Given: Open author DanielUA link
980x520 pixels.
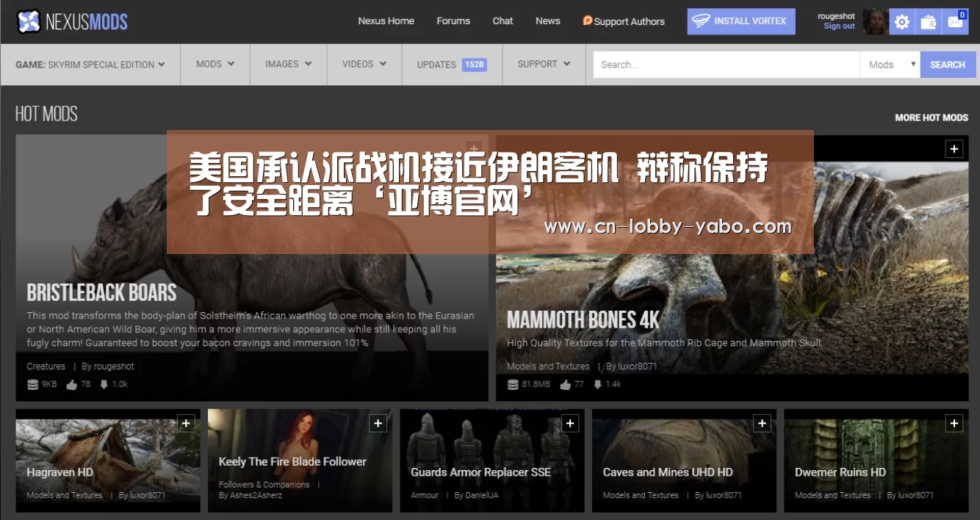Looking at the screenshot, I should click(x=483, y=496).
